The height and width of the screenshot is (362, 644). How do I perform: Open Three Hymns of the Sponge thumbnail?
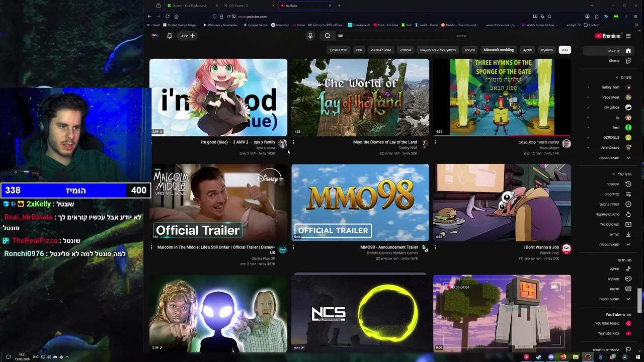coord(502,98)
